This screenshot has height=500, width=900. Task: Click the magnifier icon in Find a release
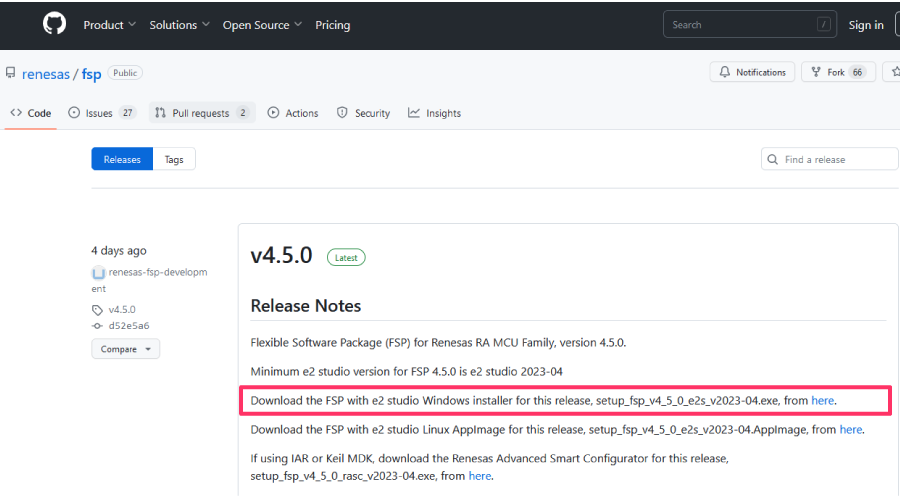(x=773, y=160)
